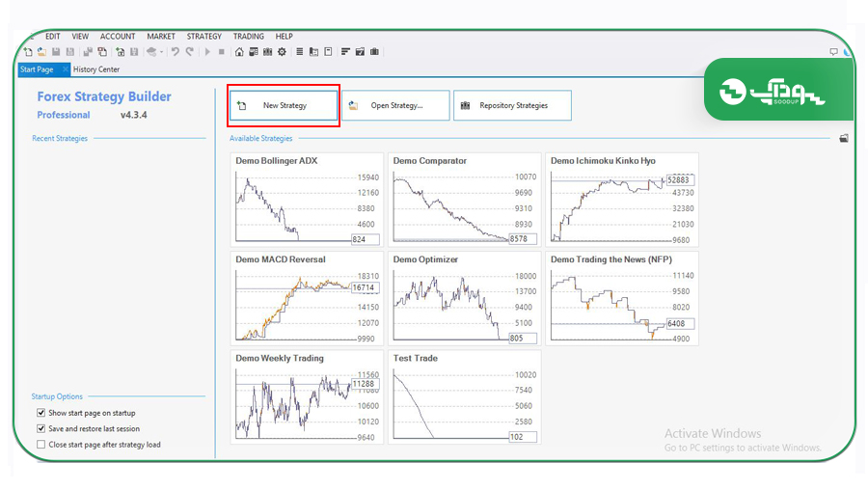Click the folder tree icon in the toolbar
Viewport: 868px width, 490px height.
pos(313,52)
